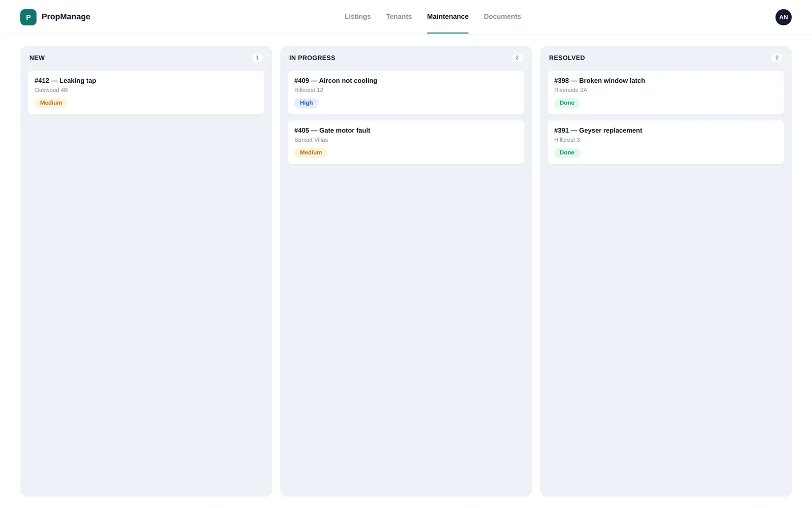Screen dimensions: 812x508
Task: Click the PropManage brand name
Action: click(66, 17)
